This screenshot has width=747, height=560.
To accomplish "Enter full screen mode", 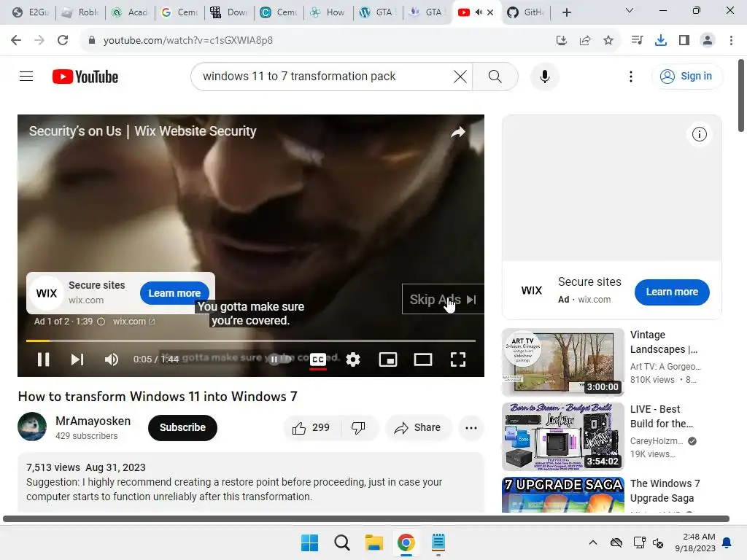I will click(x=458, y=359).
